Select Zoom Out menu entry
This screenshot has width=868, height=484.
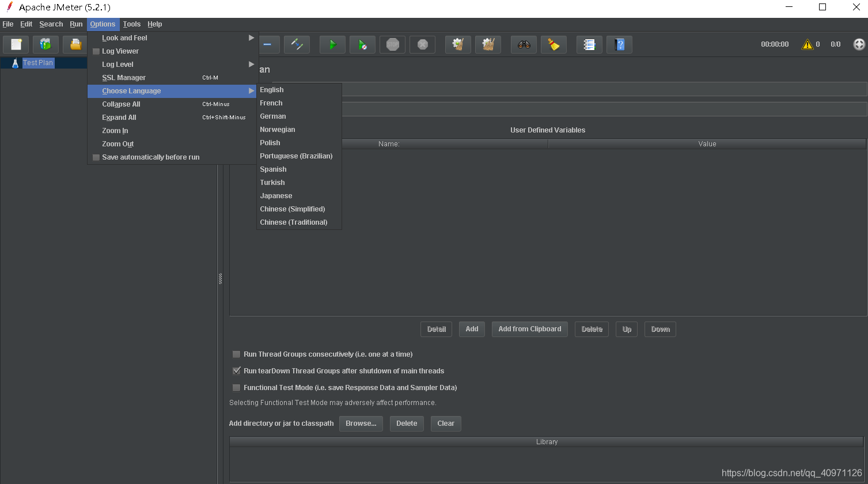(172, 144)
